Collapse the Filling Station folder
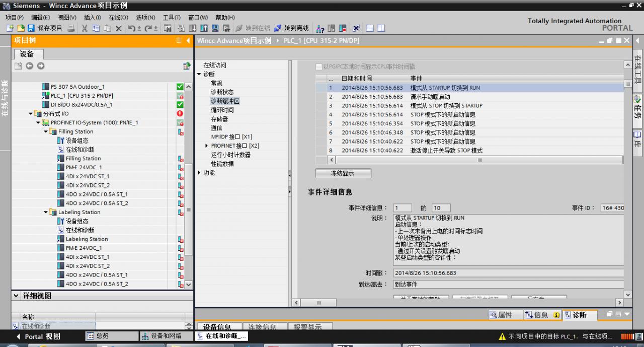The image size is (644, 347). [46, 132]
